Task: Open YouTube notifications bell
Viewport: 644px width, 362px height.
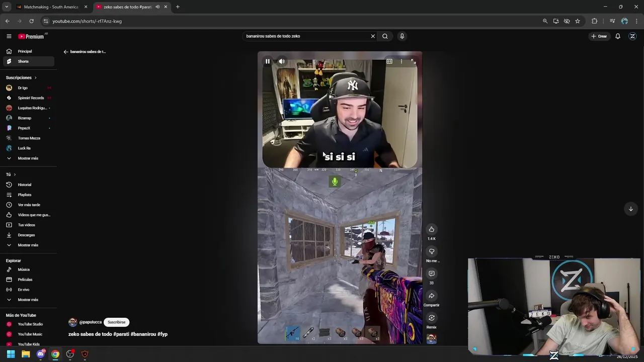Action: (x=618, y=36)
